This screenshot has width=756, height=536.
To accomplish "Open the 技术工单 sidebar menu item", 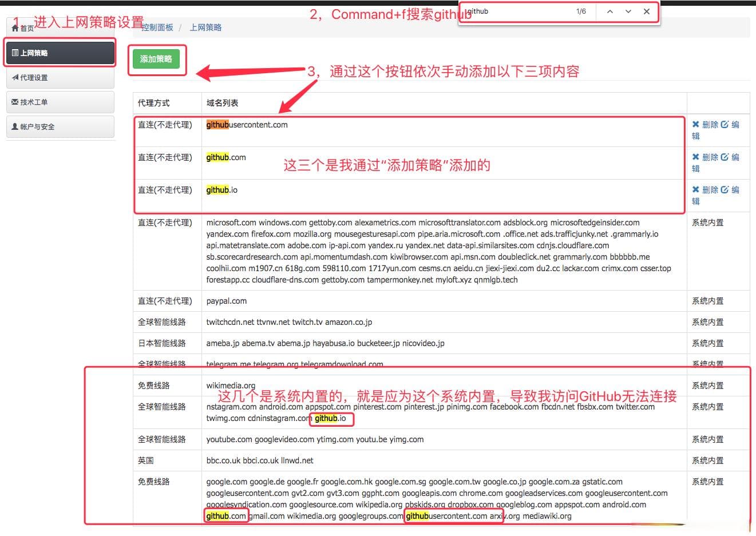I will (x=60, y=102).
